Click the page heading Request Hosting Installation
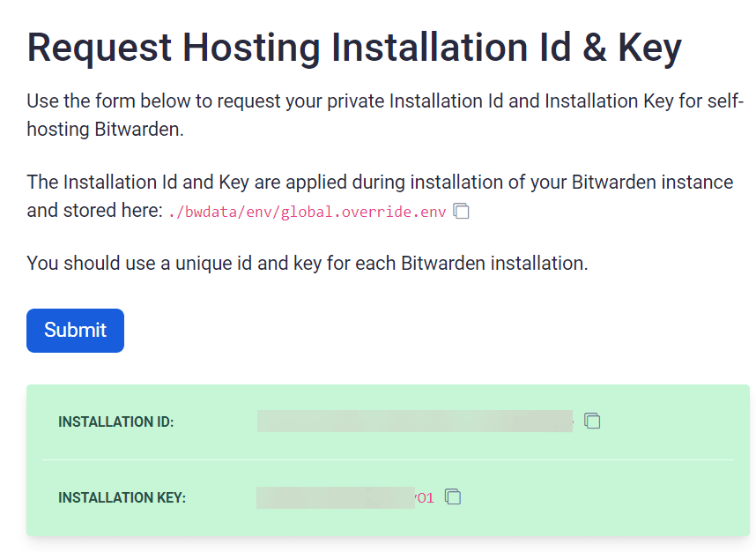756x552 pixels. click(353, 48)
